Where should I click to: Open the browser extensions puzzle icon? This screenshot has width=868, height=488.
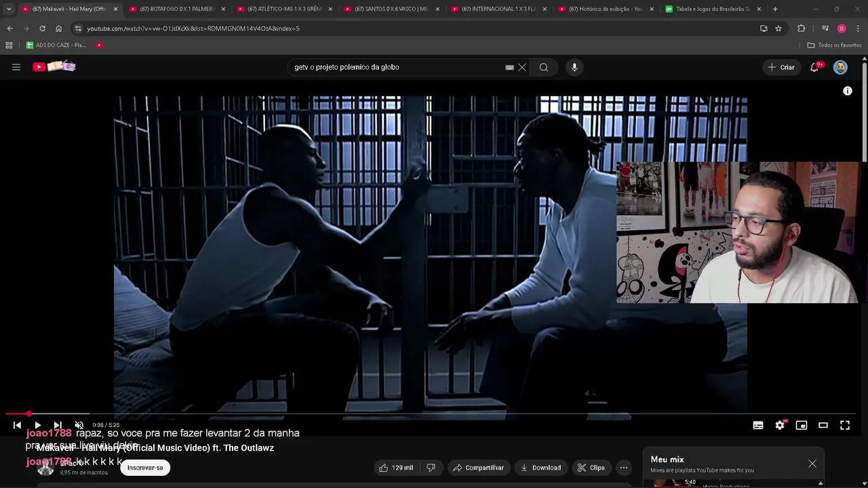click(x=802, y=28)
